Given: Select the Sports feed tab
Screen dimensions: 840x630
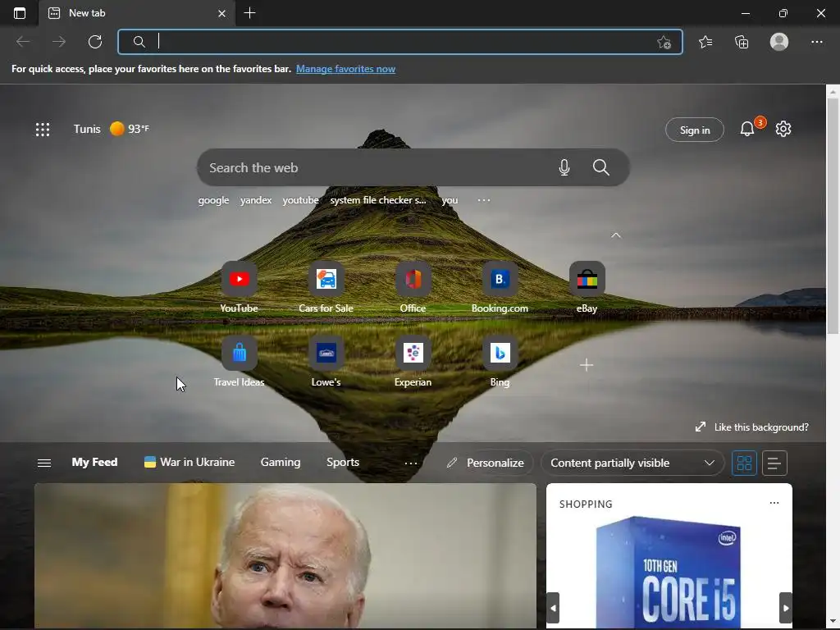Looking at the screenshot, I should 343,463.
